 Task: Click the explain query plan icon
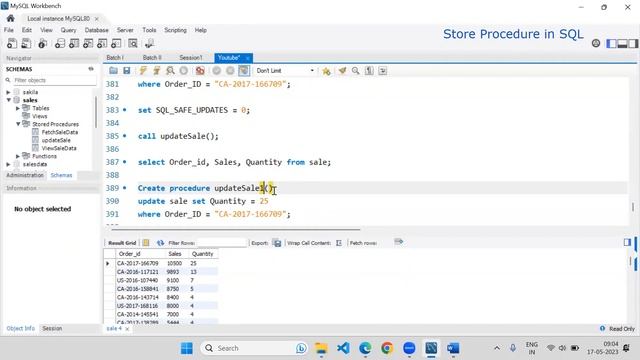tap(170, 71)
